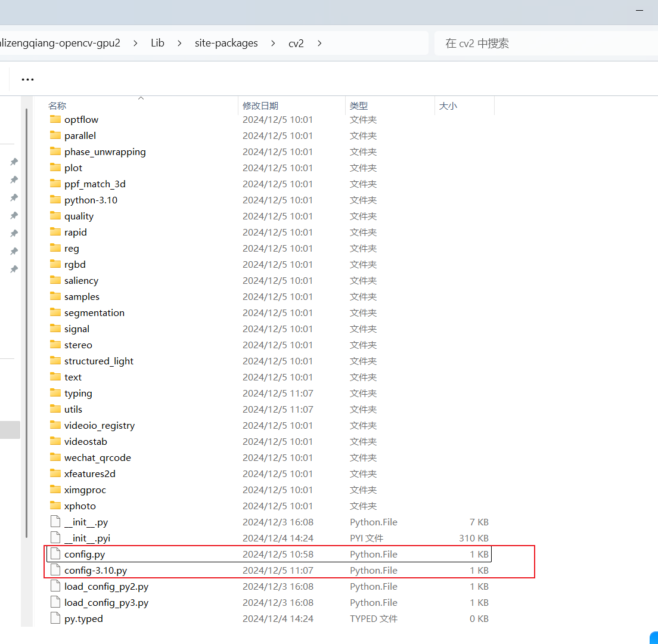Navigate to Lib via the breadcrumb
Image resolution: width=658 pixels, height=644 pixels.
(x=157, y=43)
